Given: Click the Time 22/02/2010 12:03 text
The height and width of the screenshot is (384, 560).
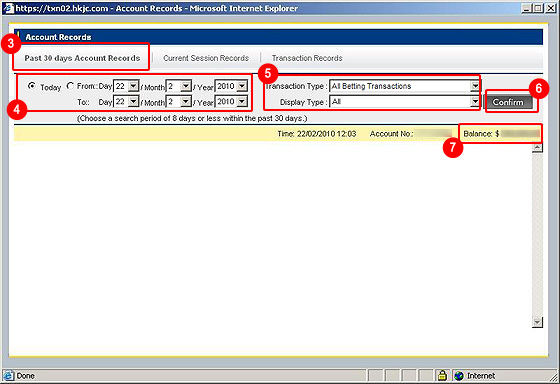Looking at the screenshot, I should 317,134.
